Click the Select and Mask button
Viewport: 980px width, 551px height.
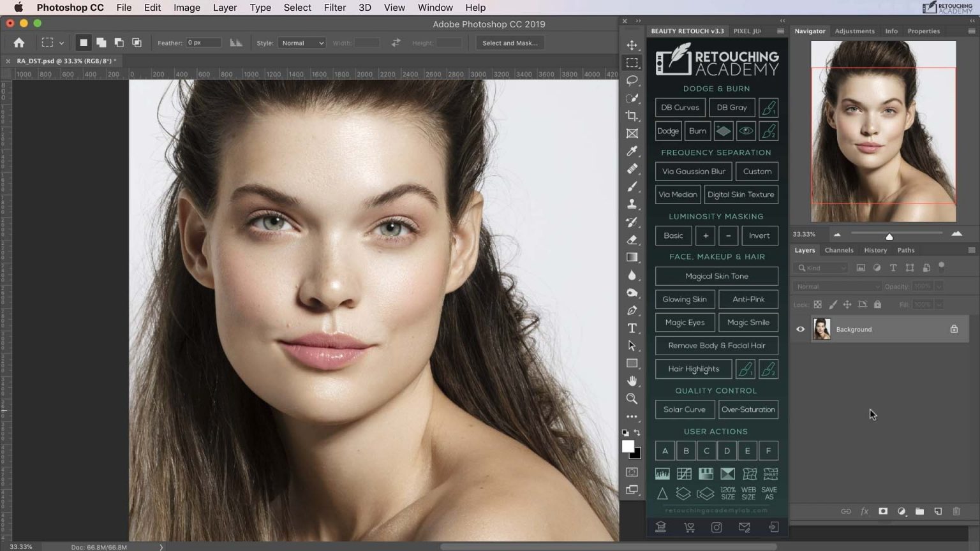[510, 43]
